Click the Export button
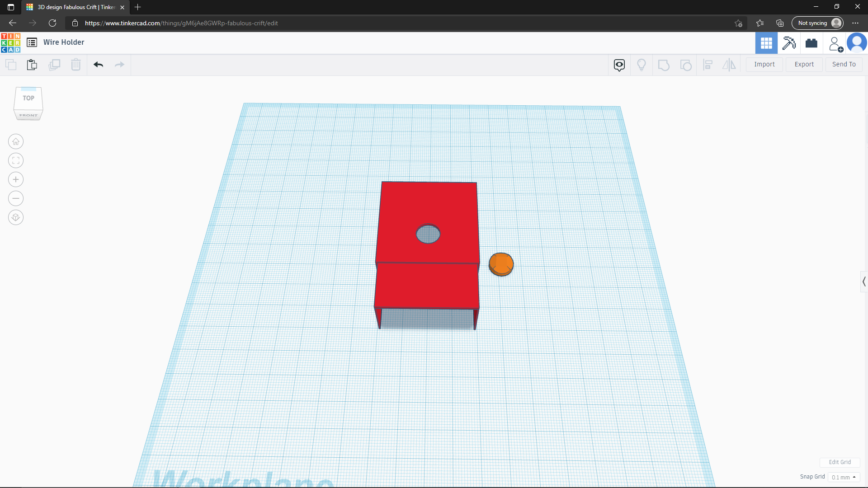Viewport: 868px width, 488px height. pyautogui.click(x=804, y=64)
